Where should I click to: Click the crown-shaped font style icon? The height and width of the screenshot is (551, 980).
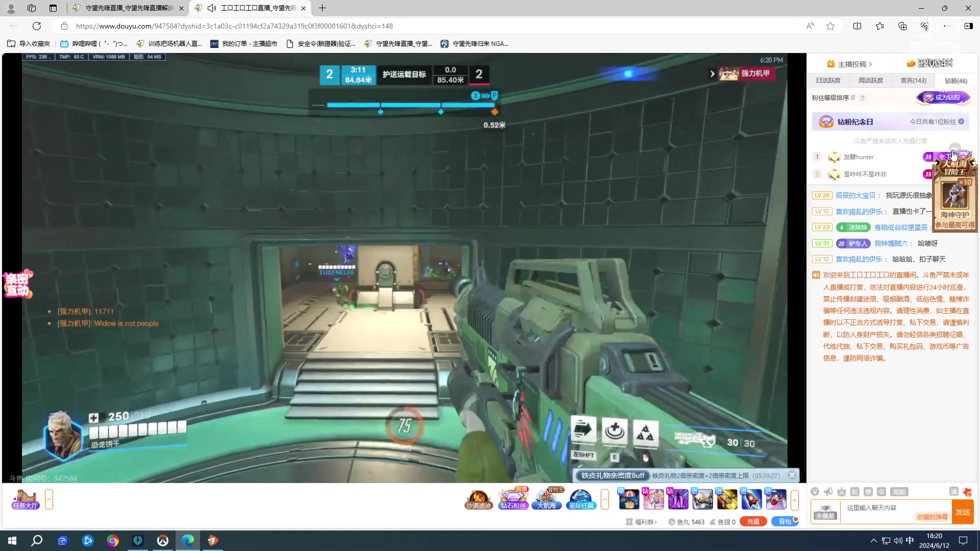(x=842, y=492)
